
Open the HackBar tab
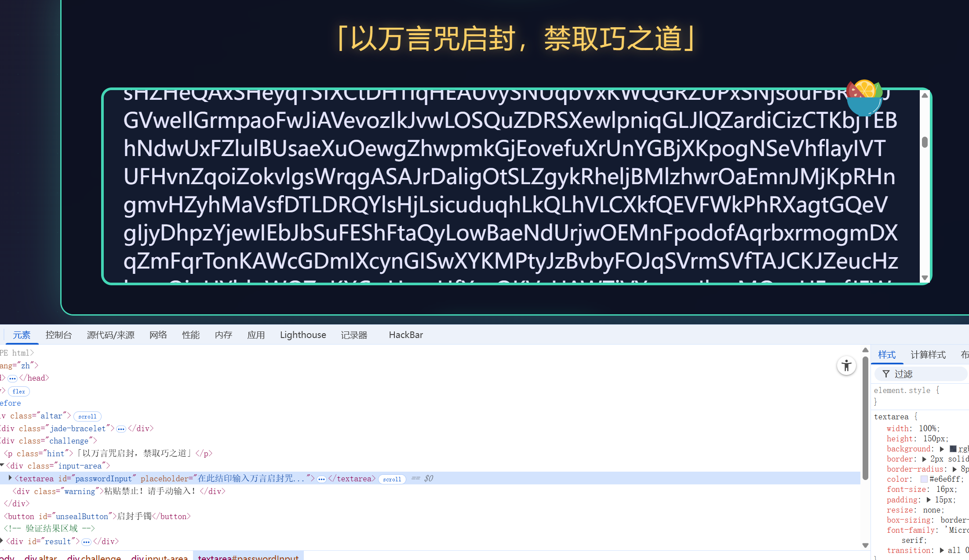click(405, 335)
